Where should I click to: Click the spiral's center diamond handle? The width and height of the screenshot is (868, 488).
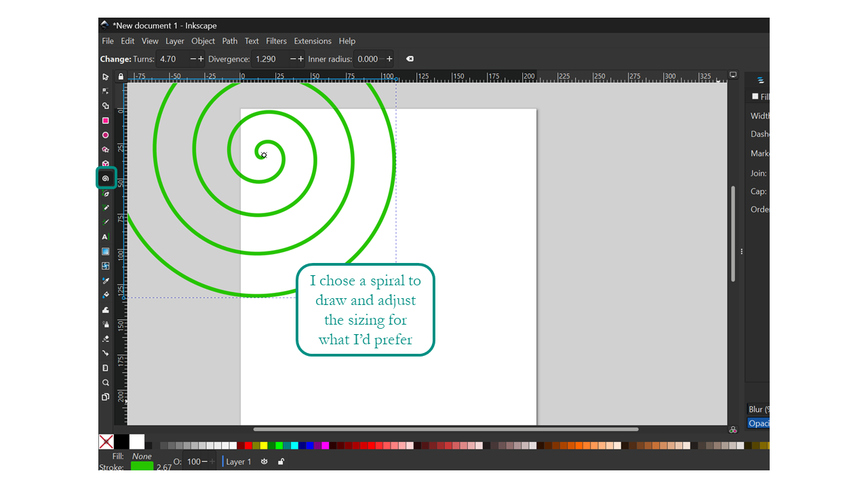coord(264,155)
